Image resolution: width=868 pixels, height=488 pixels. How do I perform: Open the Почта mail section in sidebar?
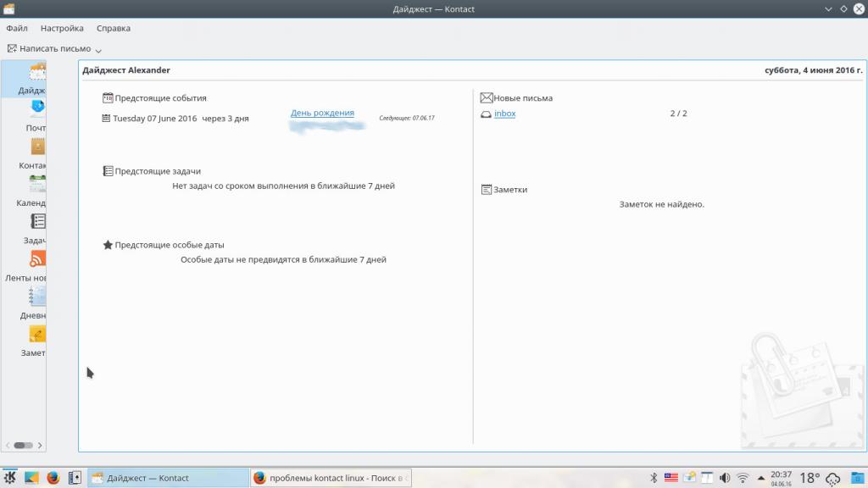pyautogui.click(x=25, y=117)
